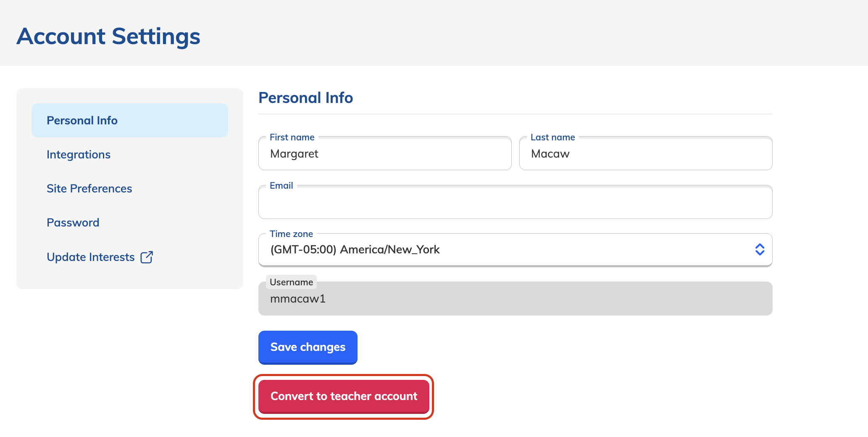Click into the First name field

click(x=384, y=154)
